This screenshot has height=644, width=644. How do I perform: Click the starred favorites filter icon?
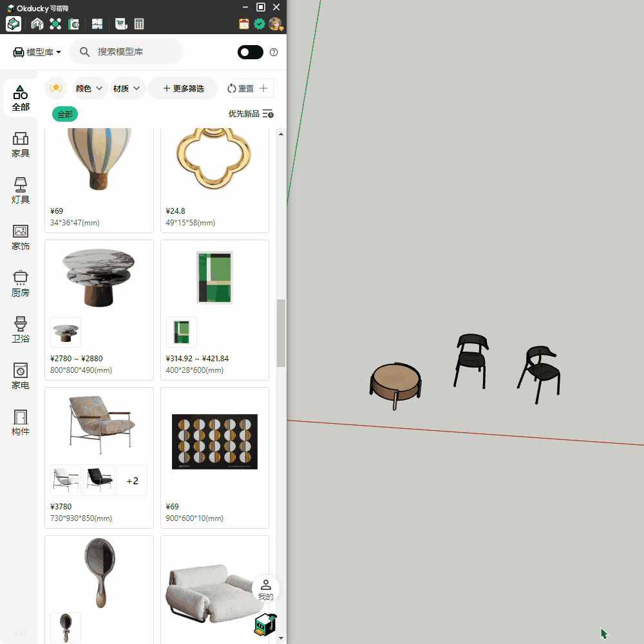pos(56,88)
